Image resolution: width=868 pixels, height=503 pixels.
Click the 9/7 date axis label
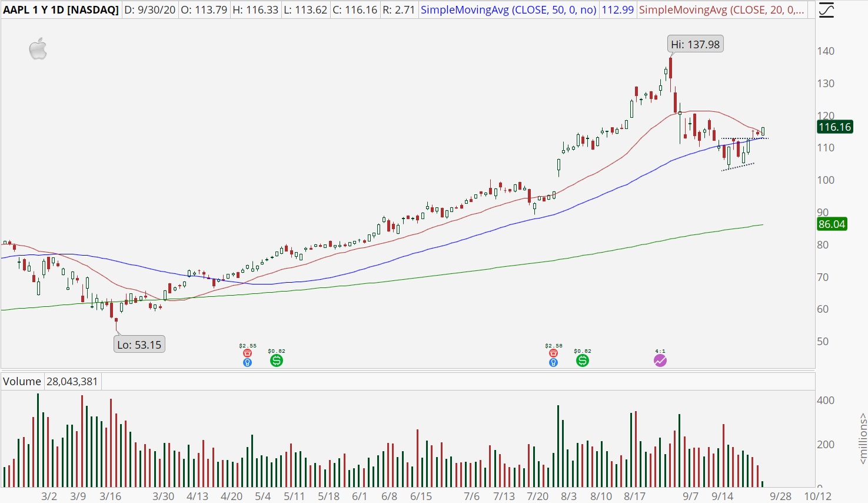tap(691, 496)
